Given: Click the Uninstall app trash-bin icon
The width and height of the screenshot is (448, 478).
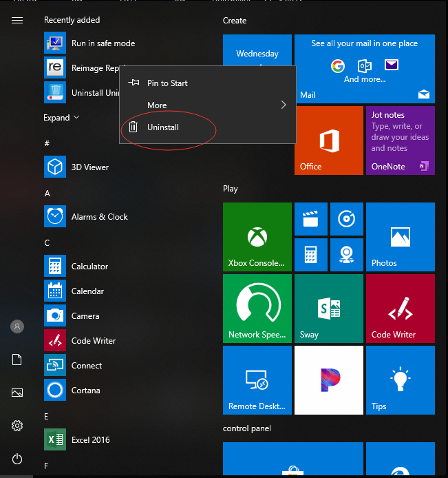Looking at the screenshot, I should coord(55,92).
